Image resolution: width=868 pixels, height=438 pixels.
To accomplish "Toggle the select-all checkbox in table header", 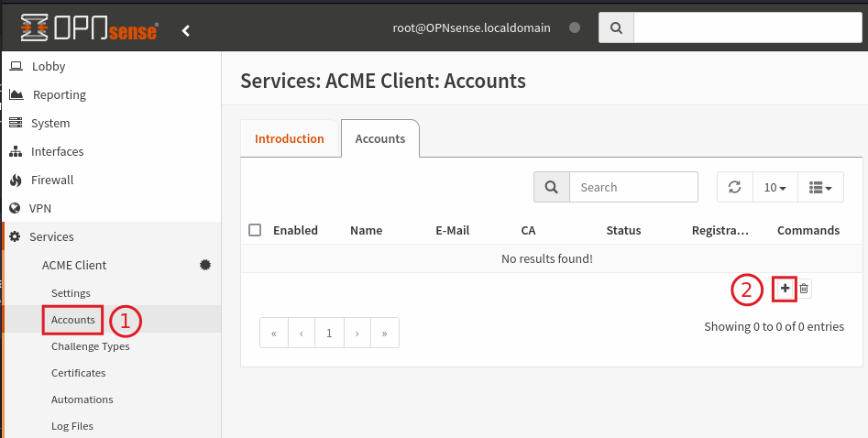I will click(x=256, y=230).
